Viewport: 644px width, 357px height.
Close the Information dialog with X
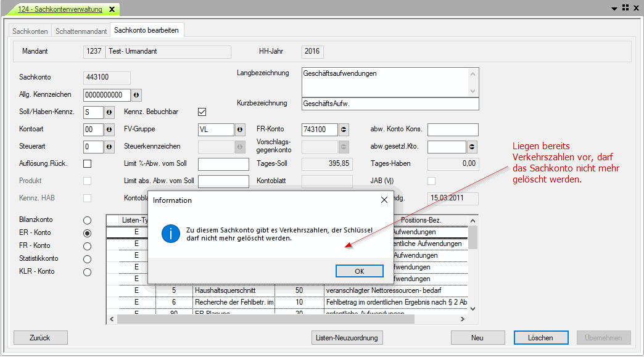click(384, 200)
